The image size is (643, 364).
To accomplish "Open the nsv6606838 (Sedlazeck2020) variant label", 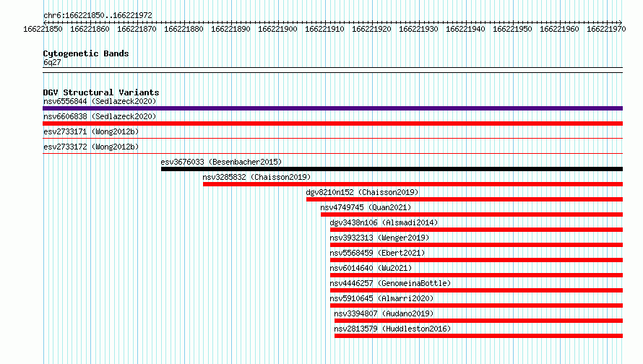I will click(x=100, y=116).
